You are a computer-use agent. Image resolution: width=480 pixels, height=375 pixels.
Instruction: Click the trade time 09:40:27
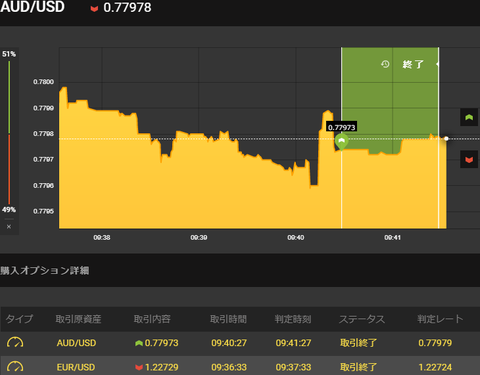(x=229, y=343)
